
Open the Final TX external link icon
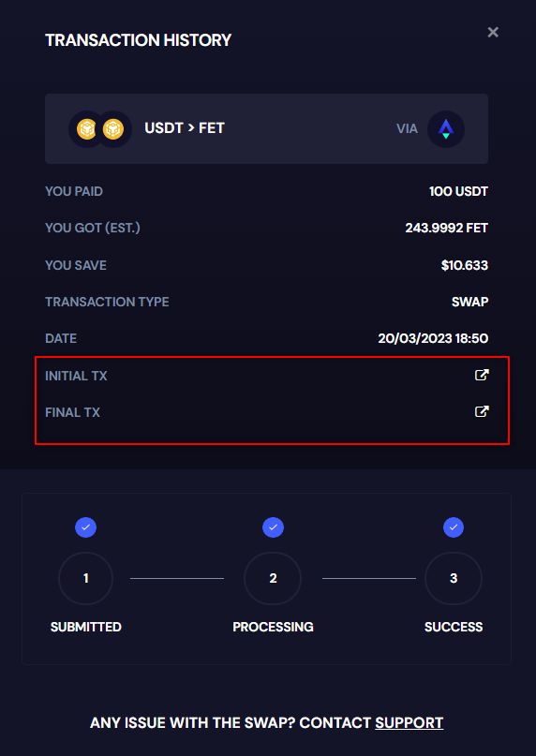coord(482,412)
